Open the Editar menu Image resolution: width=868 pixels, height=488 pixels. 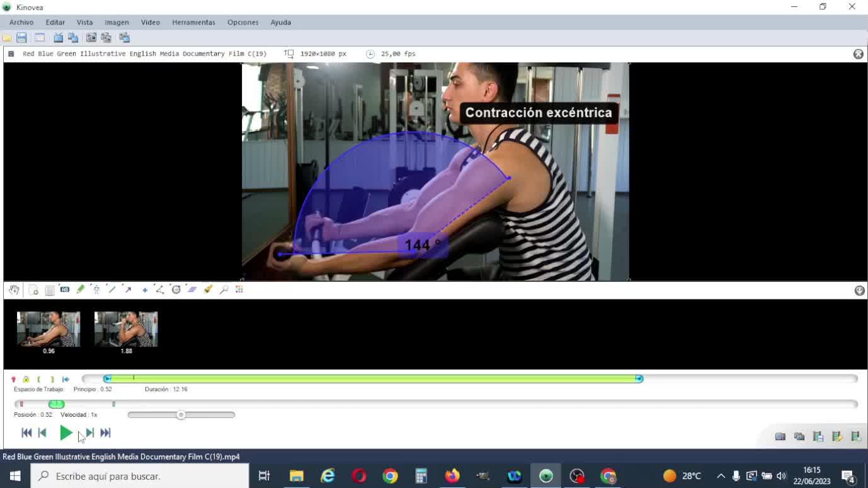[x=55, y=22]
